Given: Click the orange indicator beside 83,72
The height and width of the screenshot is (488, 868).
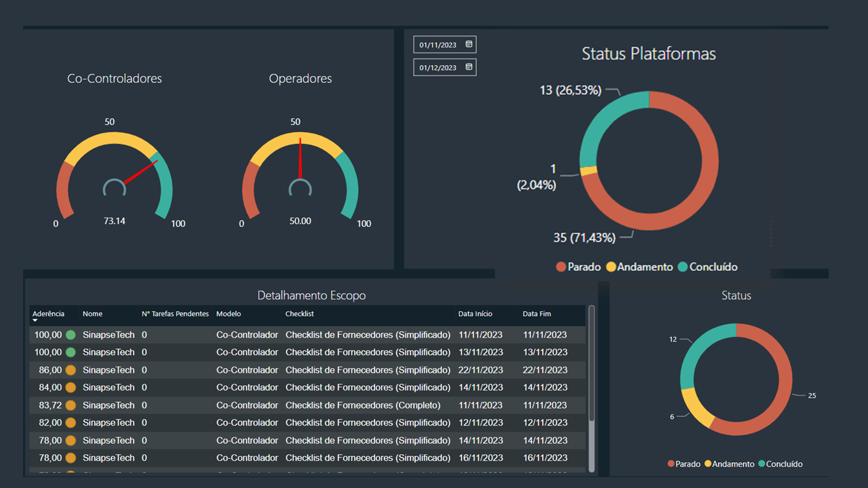Looking at the screenshot, I should [x=71, y=405].
